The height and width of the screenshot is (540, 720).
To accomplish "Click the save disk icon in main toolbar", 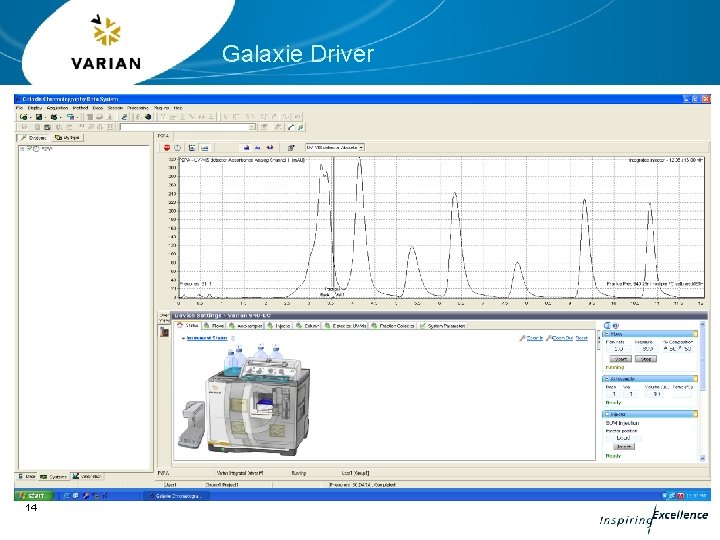I will (39, 117).
